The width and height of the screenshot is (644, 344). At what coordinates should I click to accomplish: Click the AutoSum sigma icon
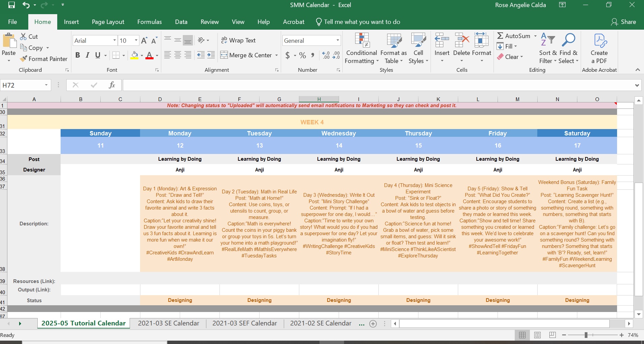tap(500, 36)
